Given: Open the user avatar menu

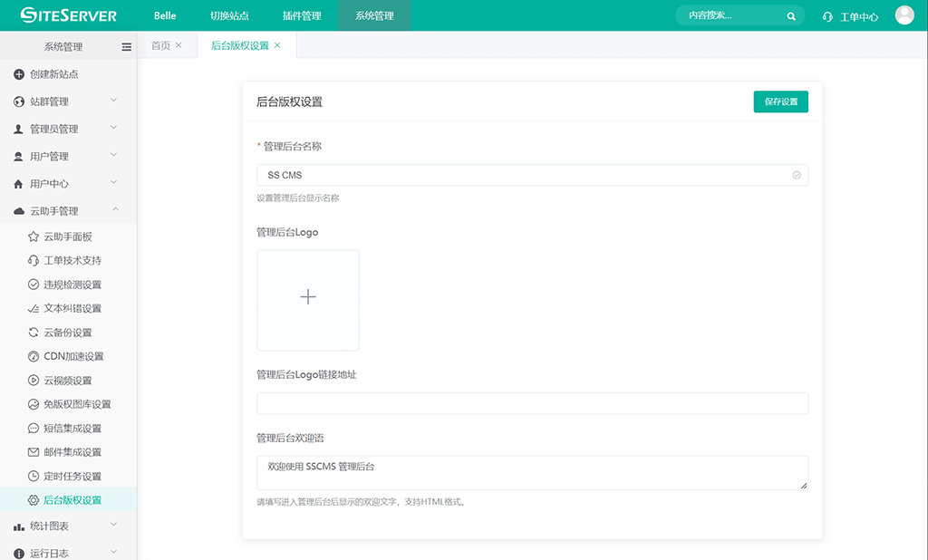Looking at the screenshot, I should pos(904,15).
